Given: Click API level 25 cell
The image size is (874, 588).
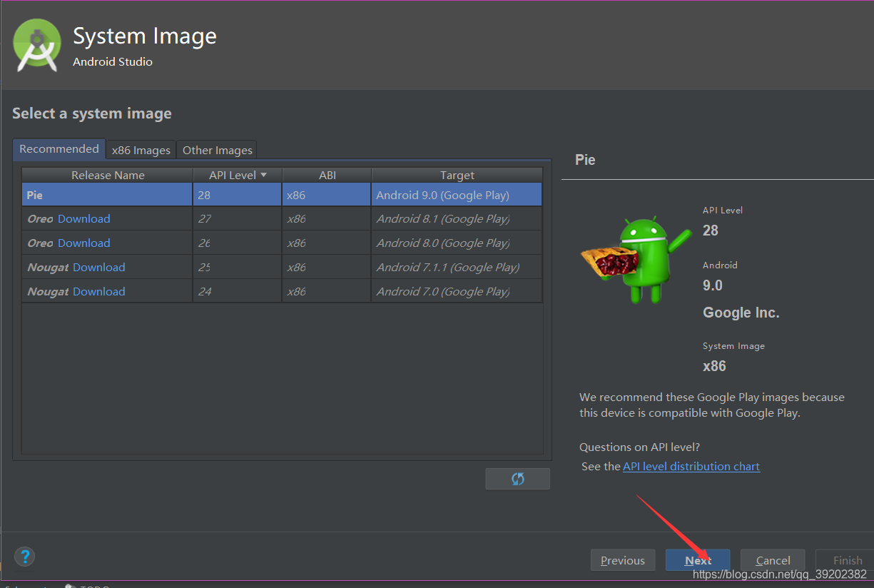Looking at the screenshot, I should [x=238, y=267].
